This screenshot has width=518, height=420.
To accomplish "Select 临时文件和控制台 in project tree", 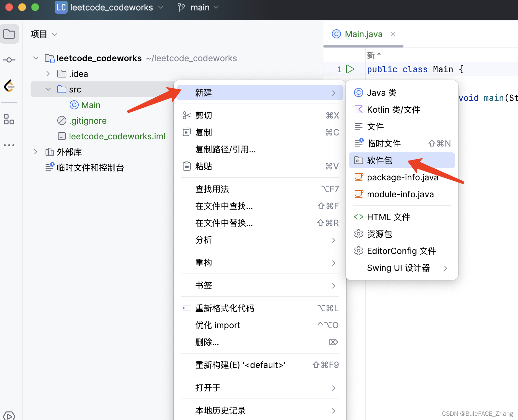I will [x=90, y=167].
